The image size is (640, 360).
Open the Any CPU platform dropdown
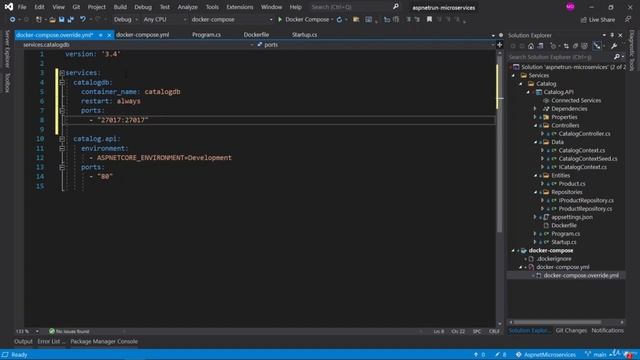tap(165, 20)
